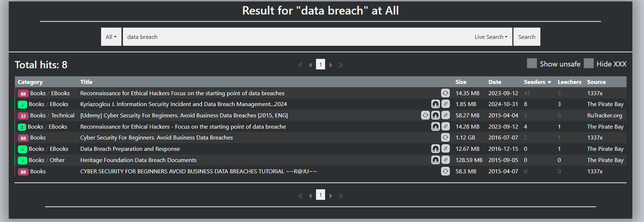The image size is (644, 222).
Task: Enable the Show unsafe checkbox
Action: pyautogui.click(x=532, y=63)
